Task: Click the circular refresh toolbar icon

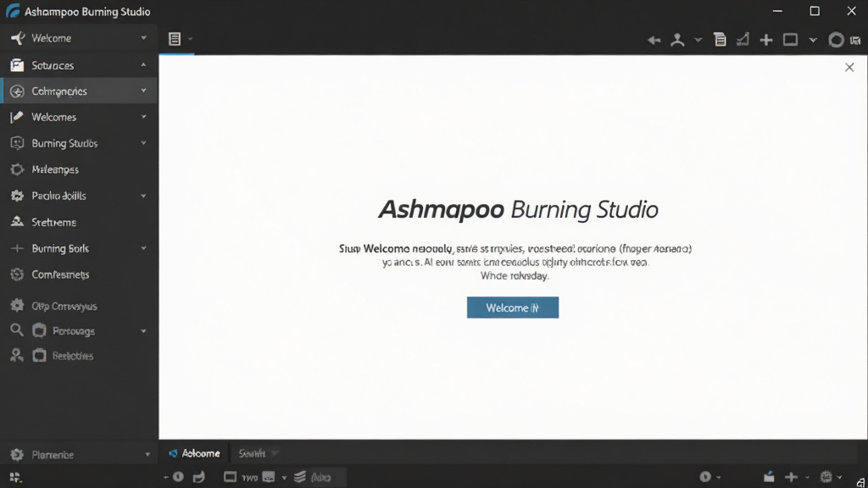Action: 836,40
